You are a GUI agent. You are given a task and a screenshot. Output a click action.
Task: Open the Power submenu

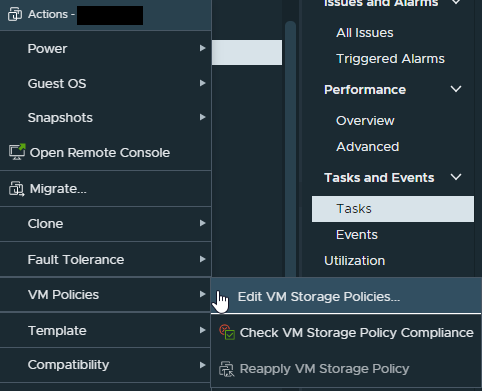(x=105, y=49)
